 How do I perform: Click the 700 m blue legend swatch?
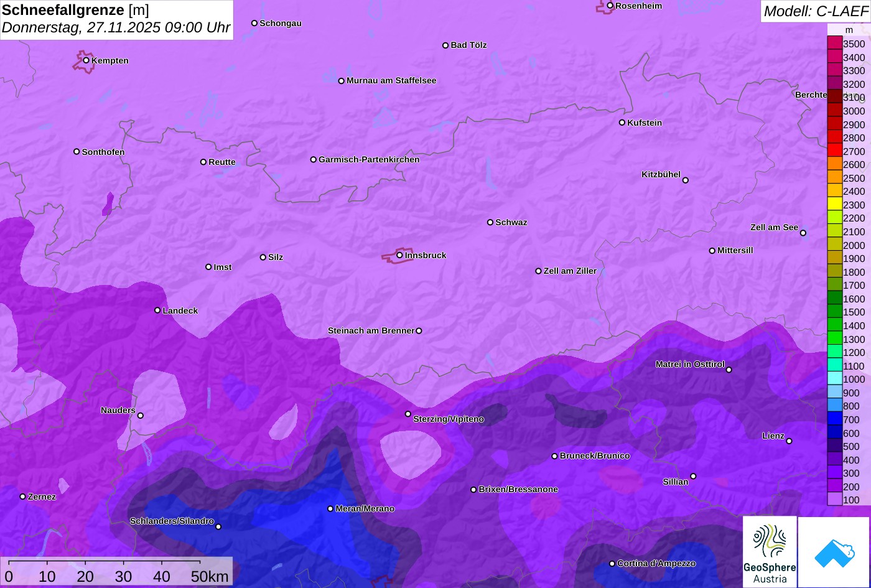[x=834, y=418]
